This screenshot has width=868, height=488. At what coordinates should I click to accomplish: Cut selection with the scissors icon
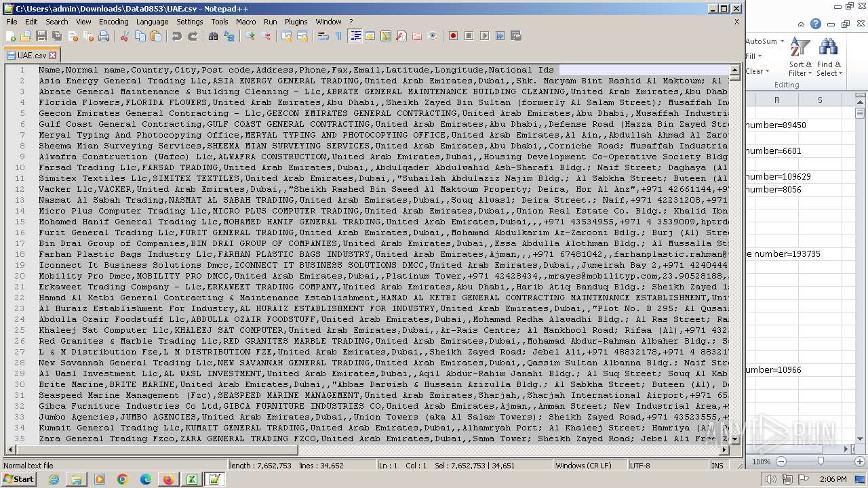(x=125, y=36)
